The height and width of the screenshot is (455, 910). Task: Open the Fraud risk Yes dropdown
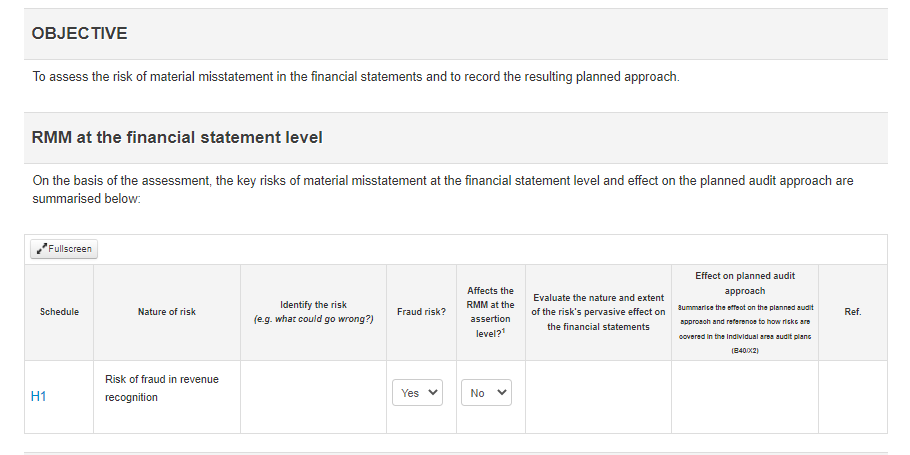click(417, 393)
